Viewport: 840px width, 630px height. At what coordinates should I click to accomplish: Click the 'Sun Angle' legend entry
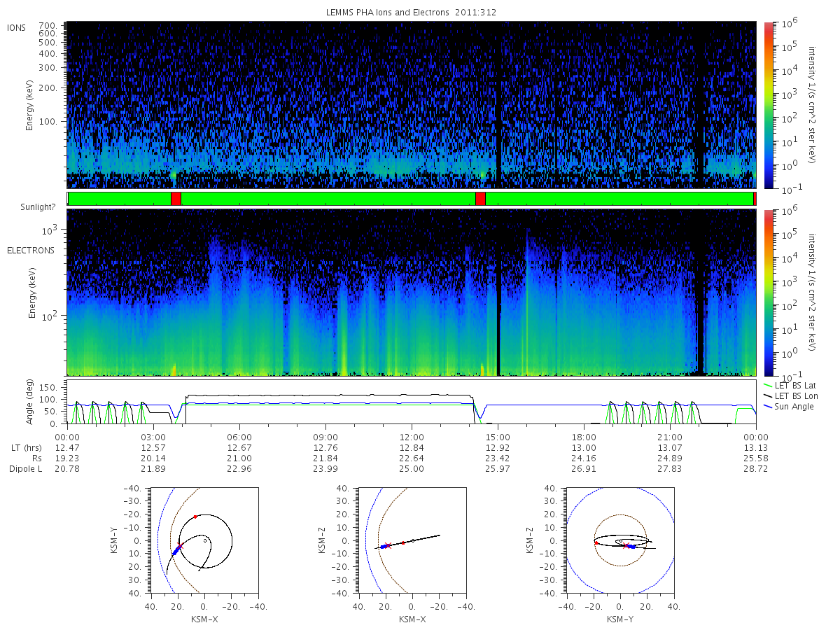tap(789, 407)
